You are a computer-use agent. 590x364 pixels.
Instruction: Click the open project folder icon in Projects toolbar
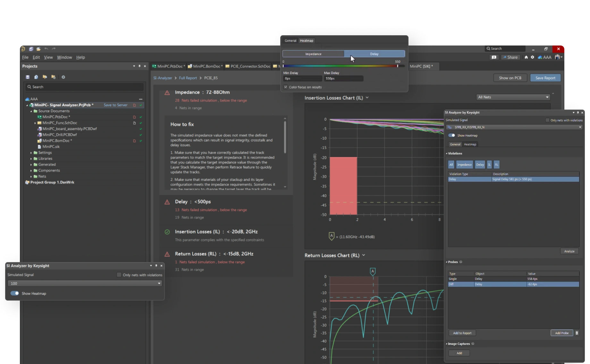tap(45, 77)
